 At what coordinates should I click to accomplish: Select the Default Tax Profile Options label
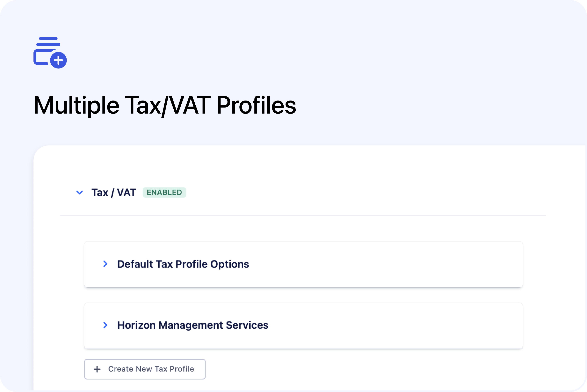click(x=183, y=264)
